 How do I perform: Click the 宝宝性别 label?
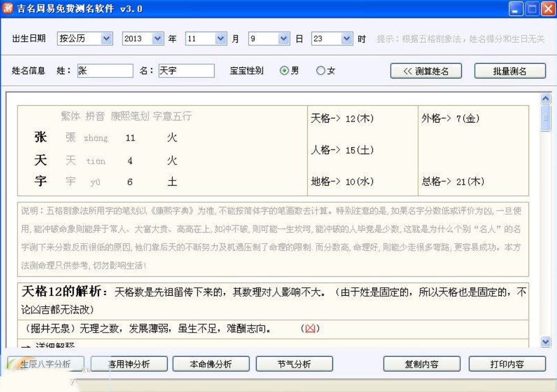tap(247, 71)
